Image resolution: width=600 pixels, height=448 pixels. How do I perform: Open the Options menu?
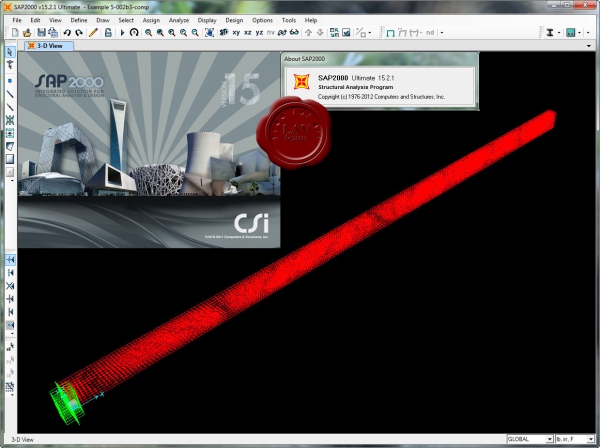tap(262, 20)
